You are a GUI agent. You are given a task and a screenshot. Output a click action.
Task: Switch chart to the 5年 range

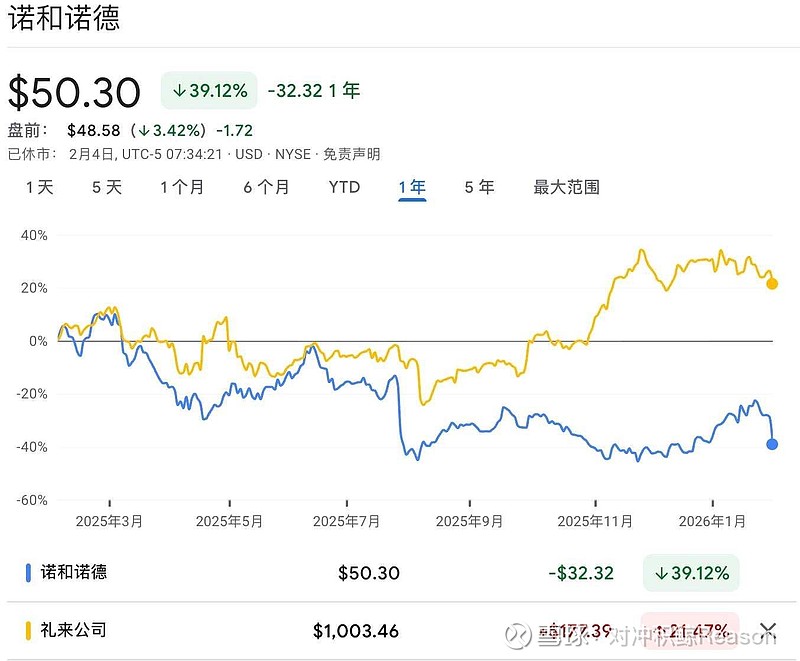pos(479,187)
